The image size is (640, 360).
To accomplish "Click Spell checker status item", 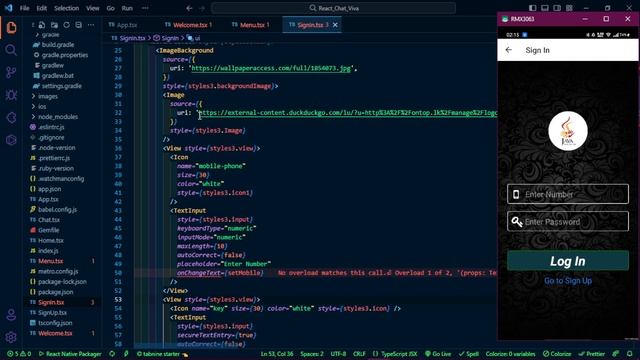I will click(469, 354).
